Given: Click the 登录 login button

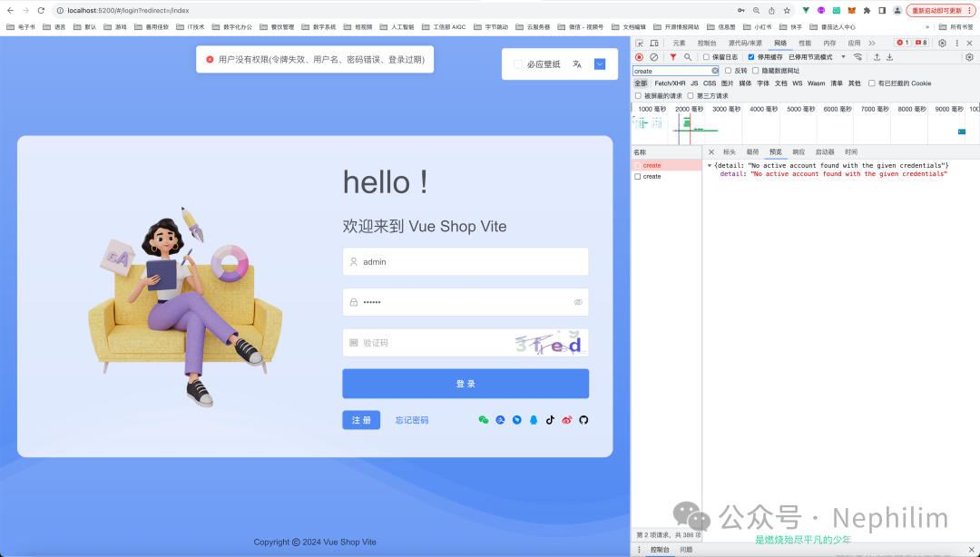Looking at the screenshot, I should [x=465, y=384].
